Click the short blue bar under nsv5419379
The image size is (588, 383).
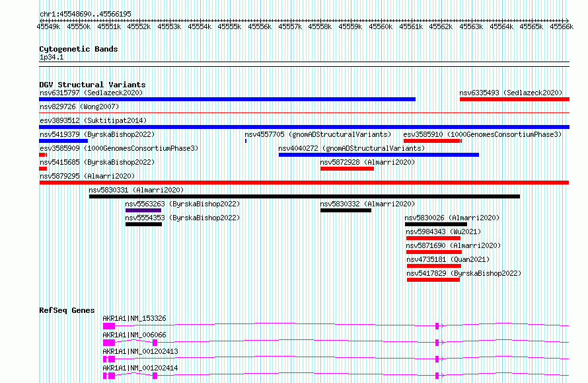(63, 141)
